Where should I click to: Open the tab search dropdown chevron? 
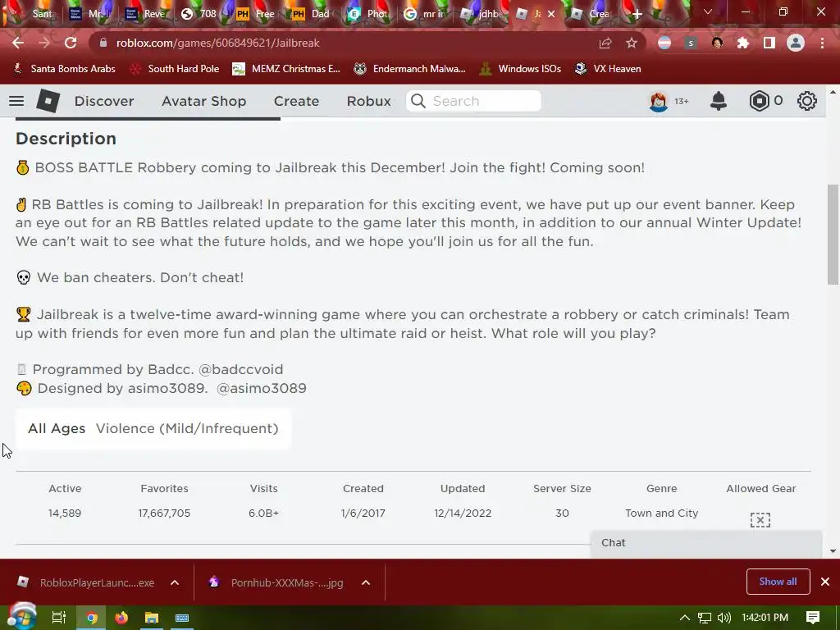[x=708, y=11]
